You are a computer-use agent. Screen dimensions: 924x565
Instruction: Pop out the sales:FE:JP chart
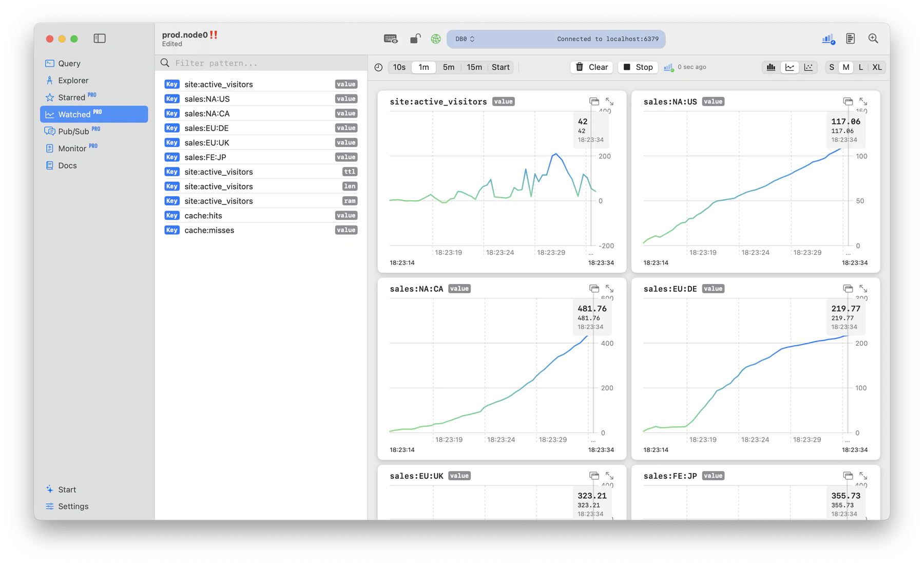point(848,476)
